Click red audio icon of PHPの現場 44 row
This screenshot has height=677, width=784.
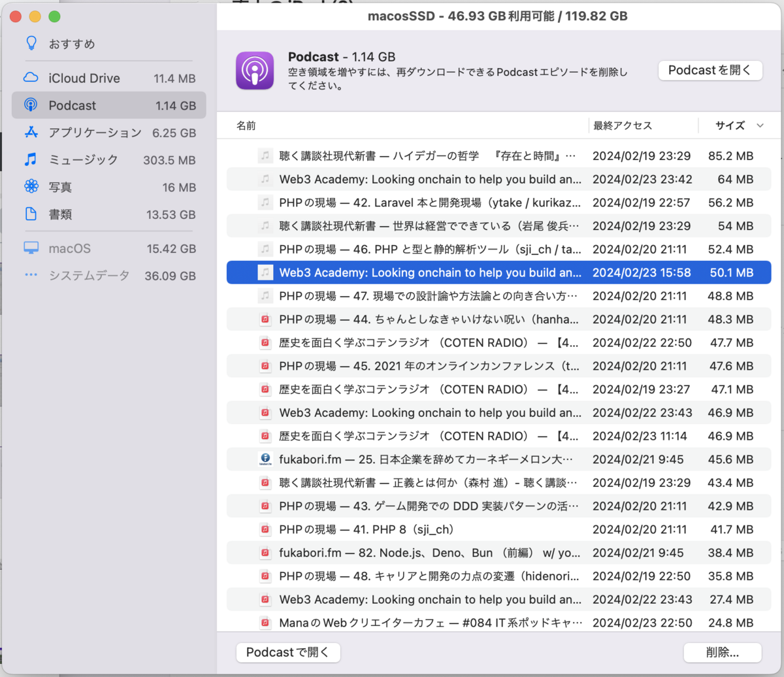(265, 320)
